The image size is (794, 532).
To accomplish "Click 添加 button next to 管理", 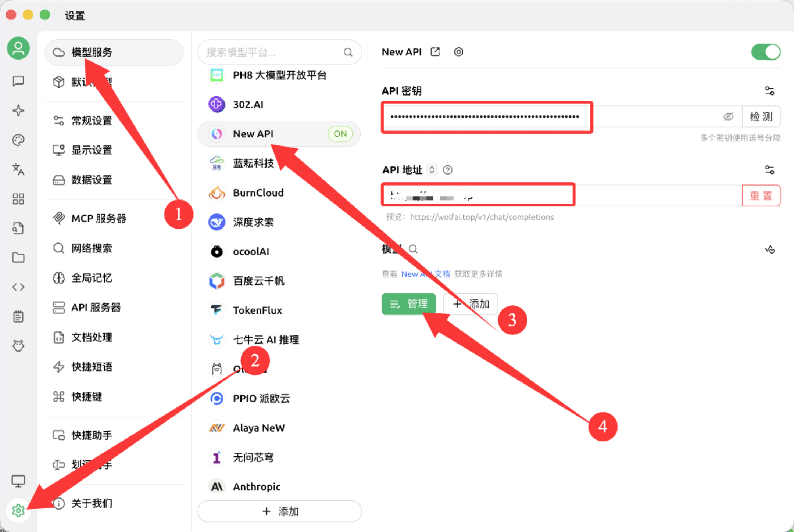I will [x=471, y=304].
